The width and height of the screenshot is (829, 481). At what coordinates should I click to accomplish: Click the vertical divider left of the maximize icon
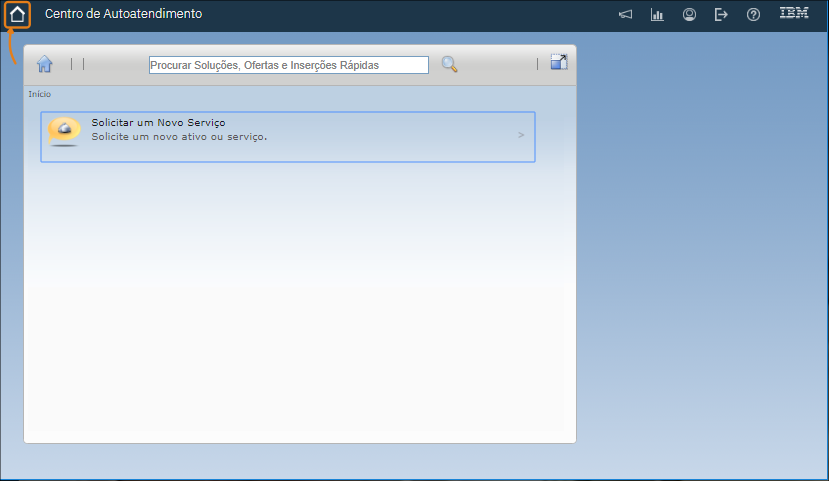click(538, 64)
